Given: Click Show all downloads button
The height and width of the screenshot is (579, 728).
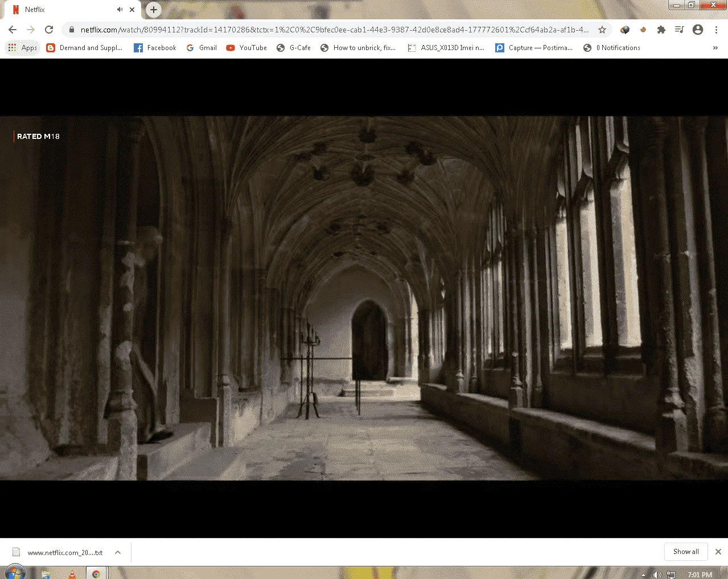Looking at the screenshot, I should point(686,552).
